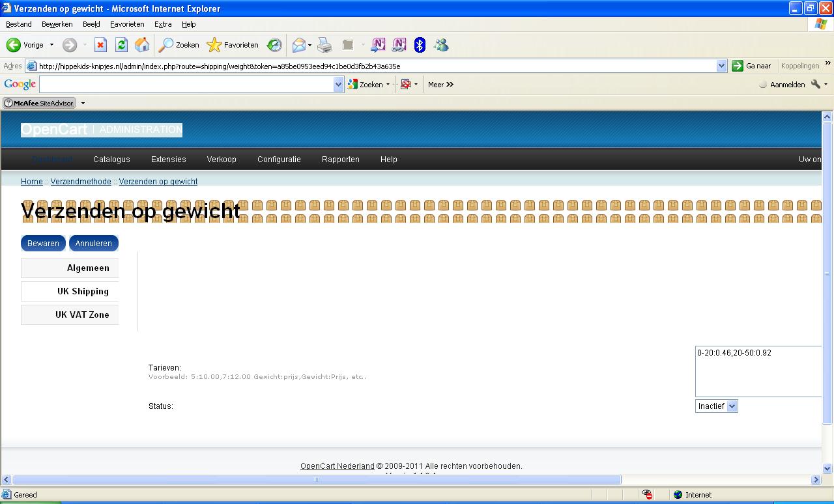Click the vertical scrollbar up arrow
Screen dimensions: 834x504
click(x=827, y=117)
